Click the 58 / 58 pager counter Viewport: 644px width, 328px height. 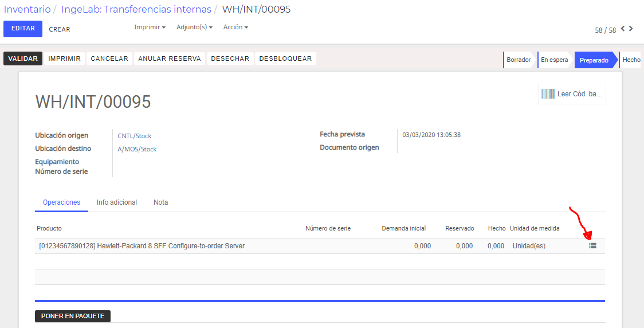point(606,30)
